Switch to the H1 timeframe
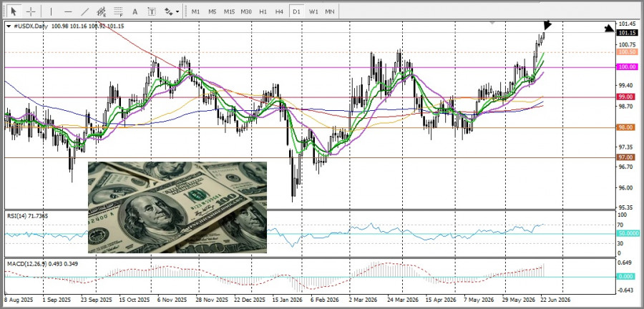 coord(263,11)
